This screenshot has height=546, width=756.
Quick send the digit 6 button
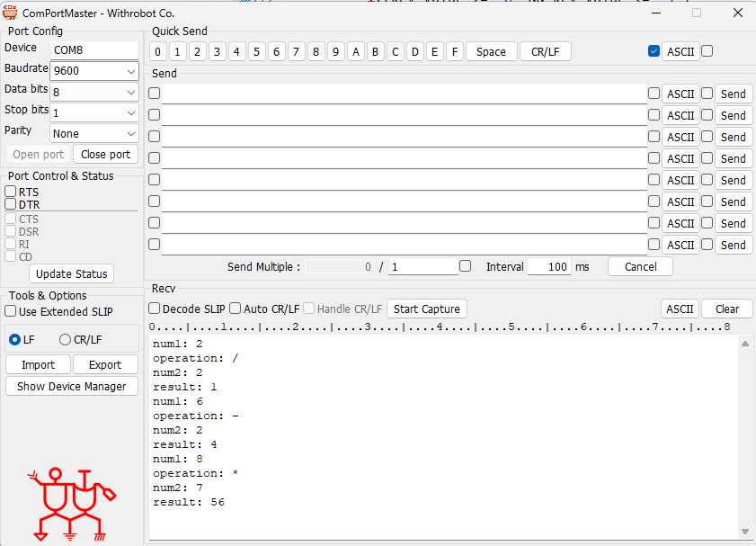click(276, 51)
